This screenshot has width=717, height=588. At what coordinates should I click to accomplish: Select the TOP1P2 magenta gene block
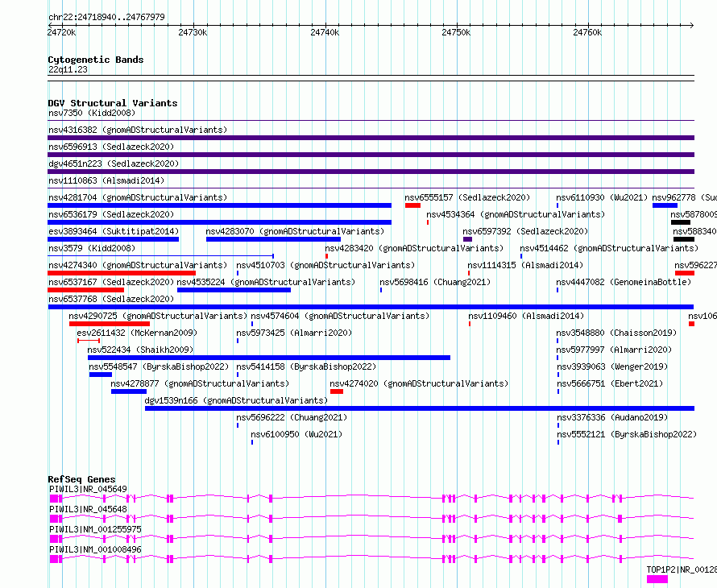pos(657,579)
